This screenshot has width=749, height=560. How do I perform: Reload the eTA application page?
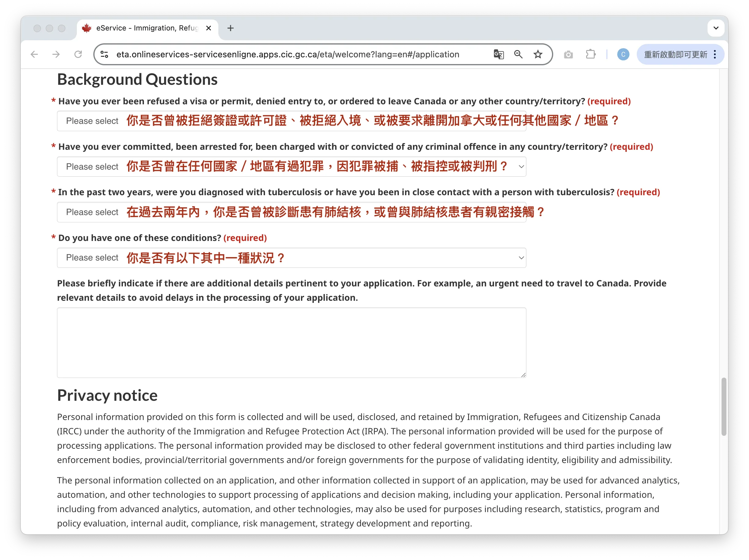pyautogui.click(x=78, y=55)
